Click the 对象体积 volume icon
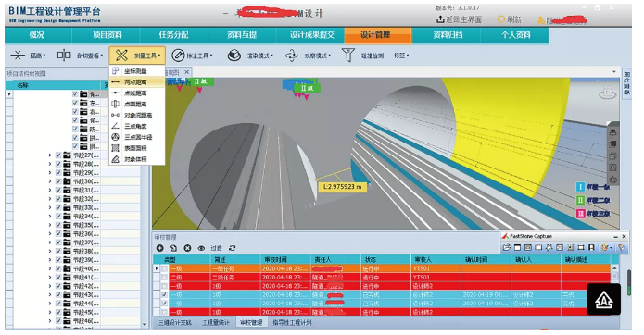The height and width of the screenshot is (335, 644). click(x=116, y=159)
